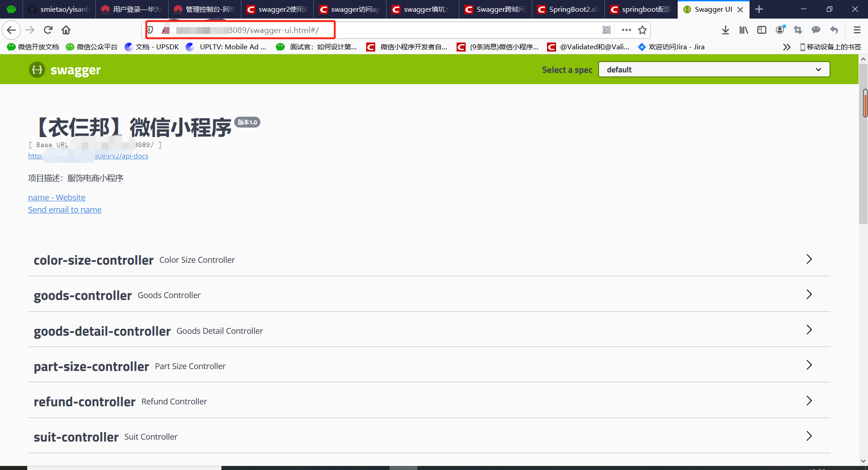Open the Firefox hamburger menu
Image resolution: width=868 pixels, height=470 pixels.
coord(857,30)
